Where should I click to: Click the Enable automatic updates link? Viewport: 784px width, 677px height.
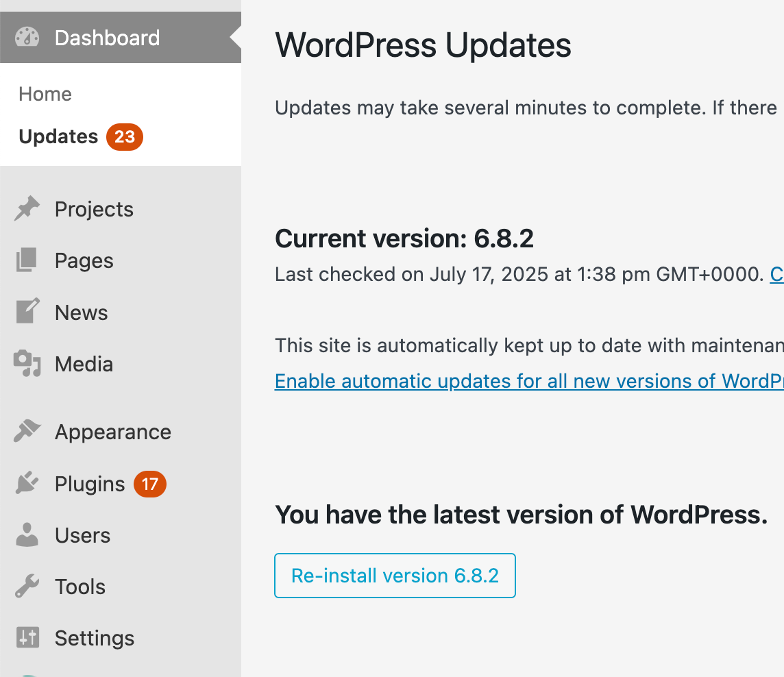click(528, 381)
